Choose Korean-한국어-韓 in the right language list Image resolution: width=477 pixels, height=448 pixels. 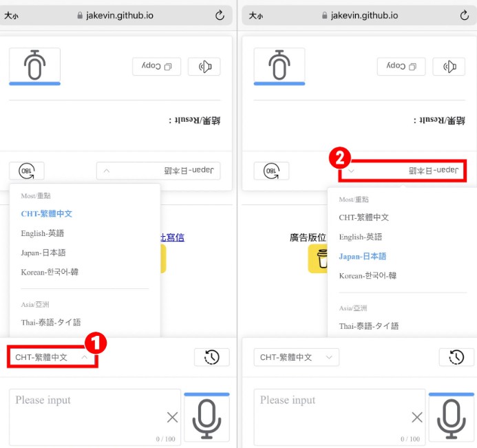click(368, 276)
